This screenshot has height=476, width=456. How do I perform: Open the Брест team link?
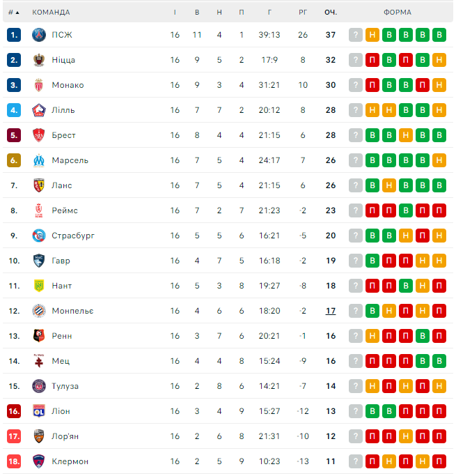(x=63, y=135)
